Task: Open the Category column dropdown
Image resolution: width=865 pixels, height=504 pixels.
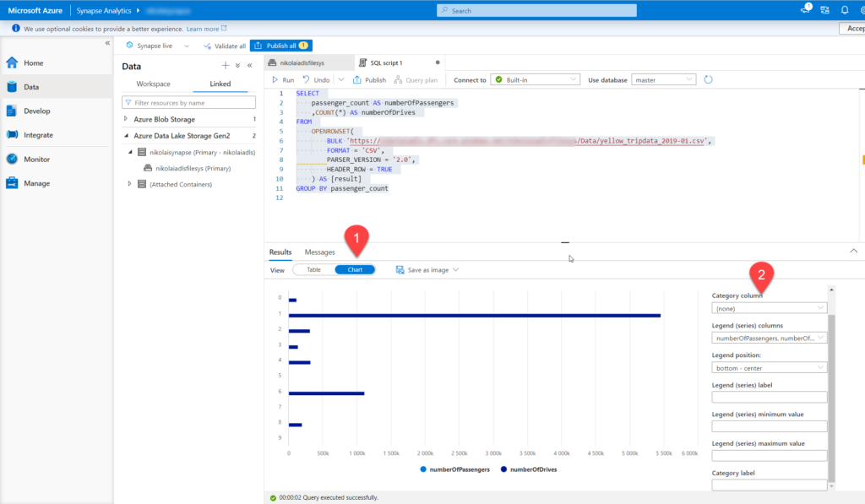Action: point(769,308)
